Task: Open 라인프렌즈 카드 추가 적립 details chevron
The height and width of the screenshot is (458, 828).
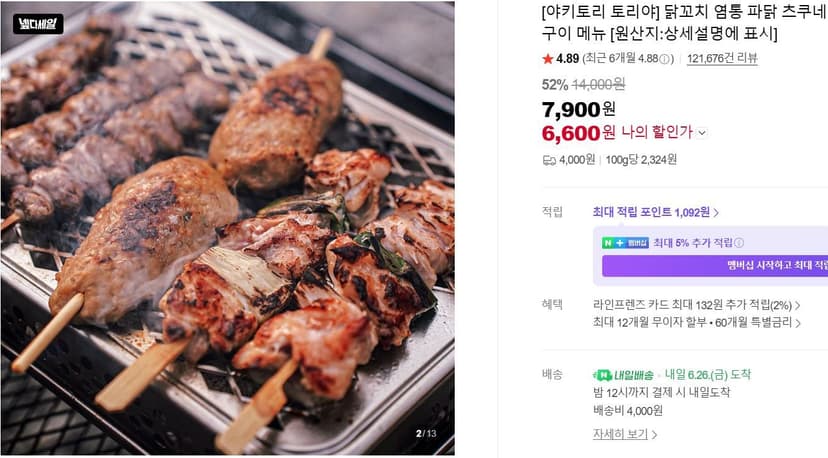Action: (797, 306)
